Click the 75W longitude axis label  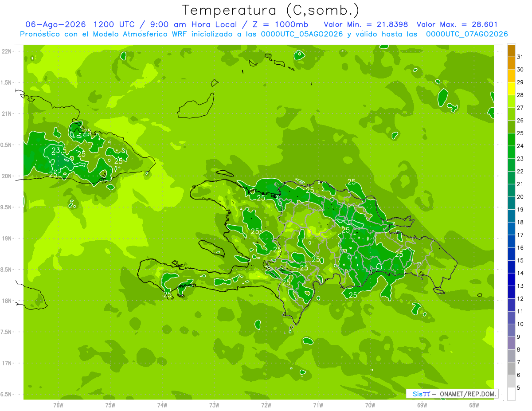[110, 405]
